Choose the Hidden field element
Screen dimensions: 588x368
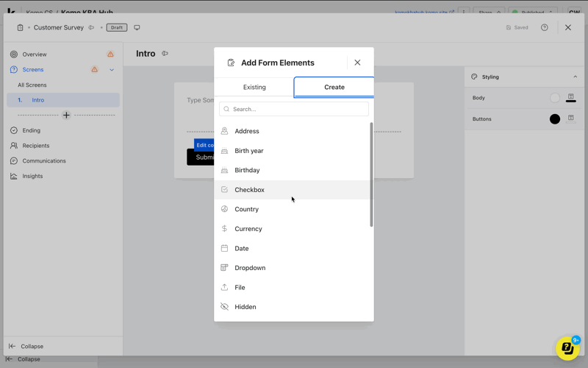click(245, 307)
